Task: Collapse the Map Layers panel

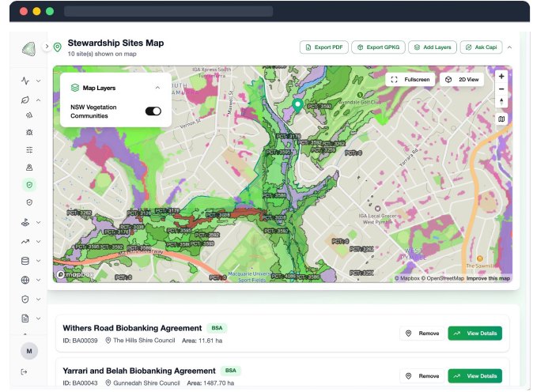Action: click(157, 88)
